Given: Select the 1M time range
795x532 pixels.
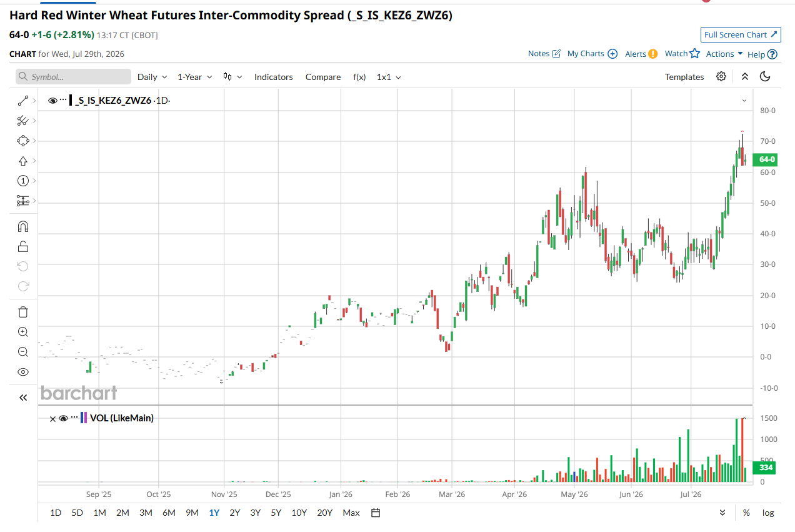Looking at the screenshot, I should pos(99,513).
